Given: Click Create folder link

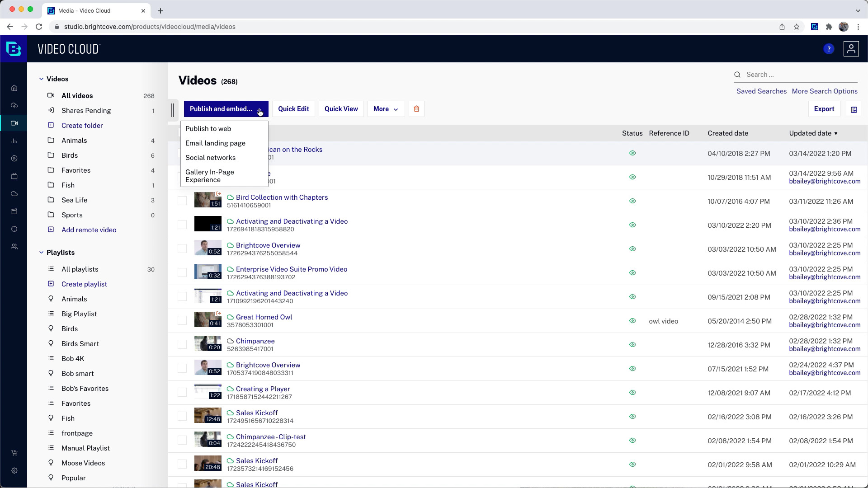Looking at the screenshot, I should (82, 126).
